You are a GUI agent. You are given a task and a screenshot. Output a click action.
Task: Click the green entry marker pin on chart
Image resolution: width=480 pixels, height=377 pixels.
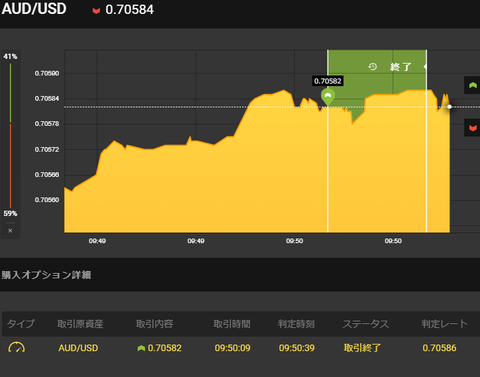coord(328,97)
